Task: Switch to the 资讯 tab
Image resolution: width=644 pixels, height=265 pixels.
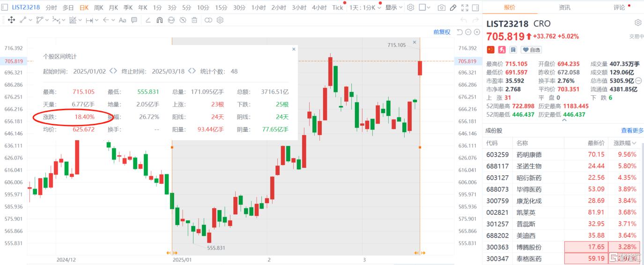Action: click(x=564, y=8)
